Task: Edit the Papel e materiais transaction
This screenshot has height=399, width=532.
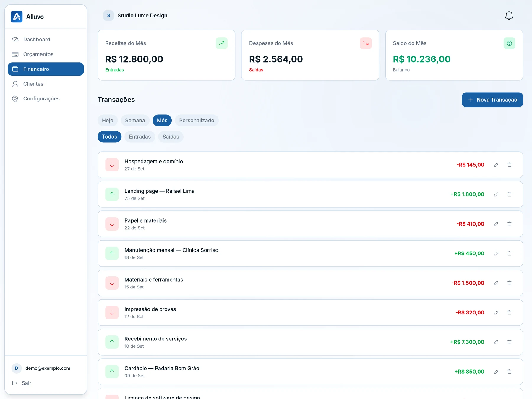Action: [496, 224]
